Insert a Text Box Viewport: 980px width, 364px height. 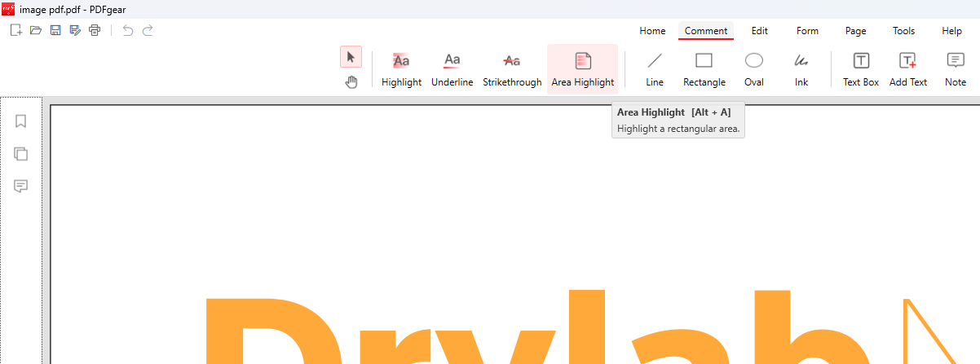[861, 70]
